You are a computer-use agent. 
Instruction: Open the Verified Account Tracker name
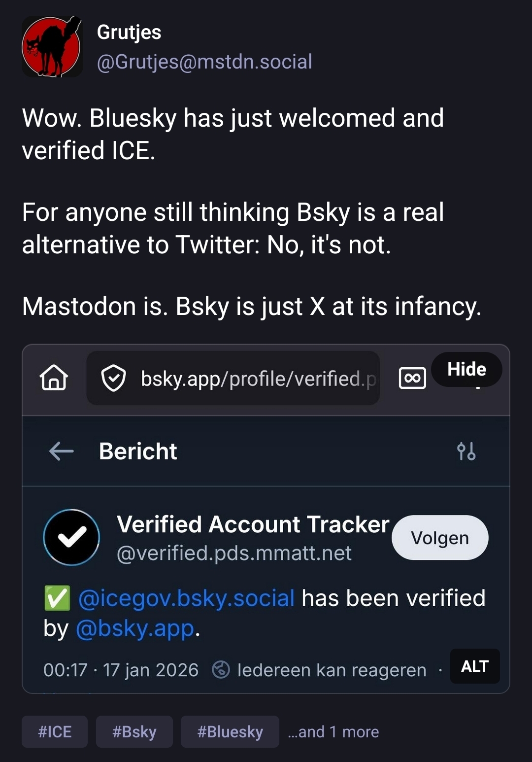coord(253,524)
